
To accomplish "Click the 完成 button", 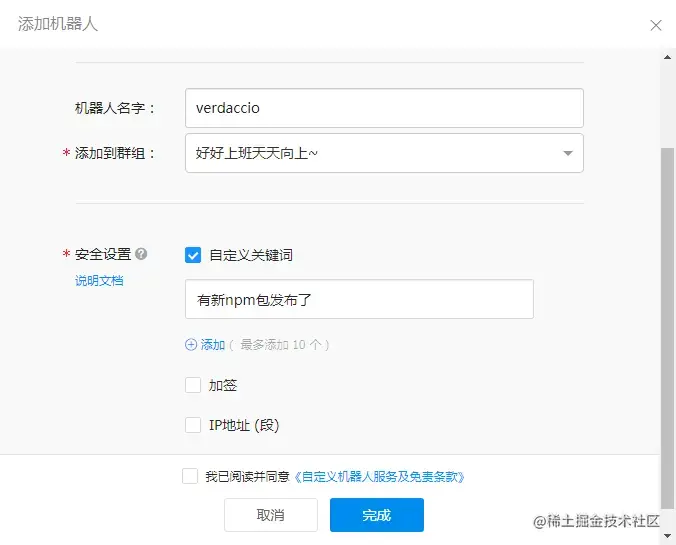I will click(x=377, y=515).
